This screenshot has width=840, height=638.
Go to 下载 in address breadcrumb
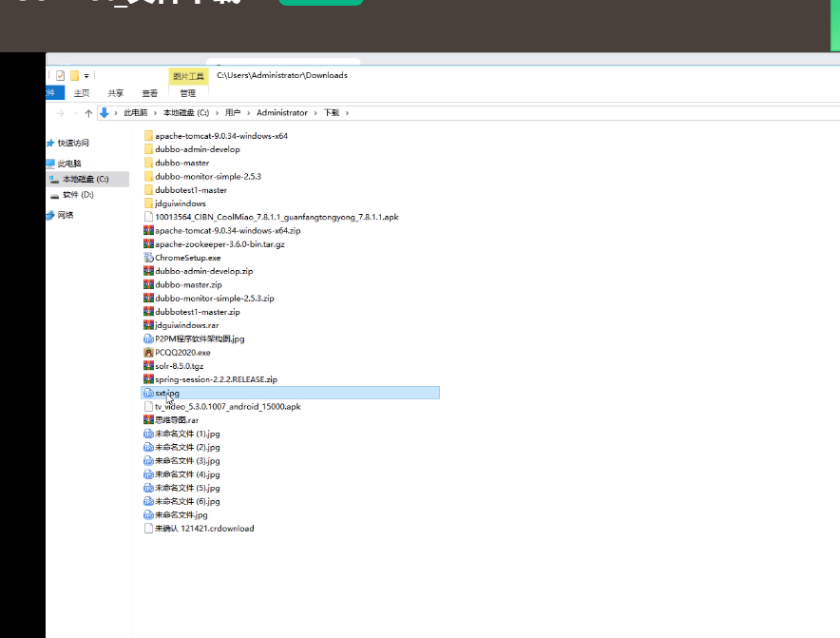pyautogui.click(x=332, y=112)
